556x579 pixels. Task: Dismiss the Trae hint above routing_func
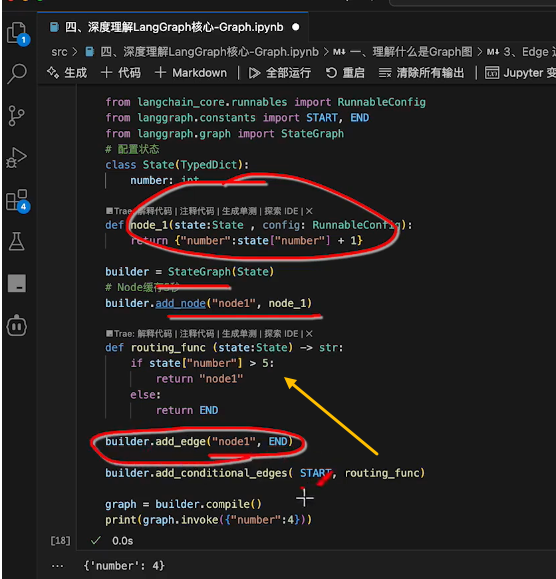coord(309,334)
